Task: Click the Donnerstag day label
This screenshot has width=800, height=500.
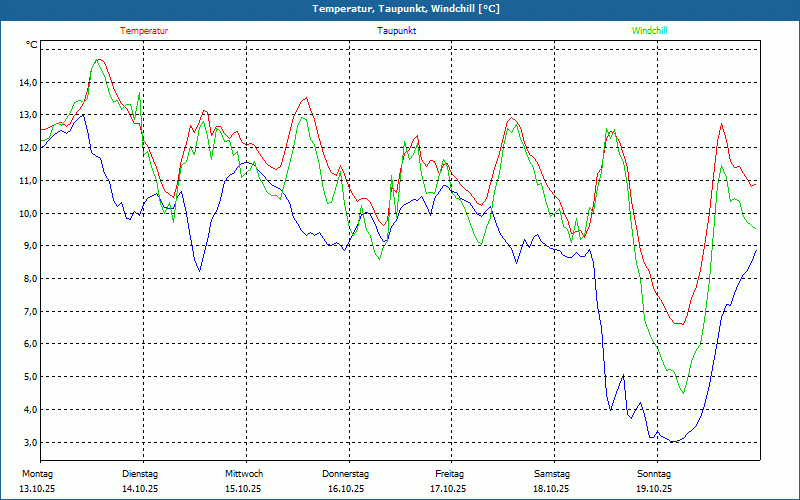Action: [x=346, y=473]
